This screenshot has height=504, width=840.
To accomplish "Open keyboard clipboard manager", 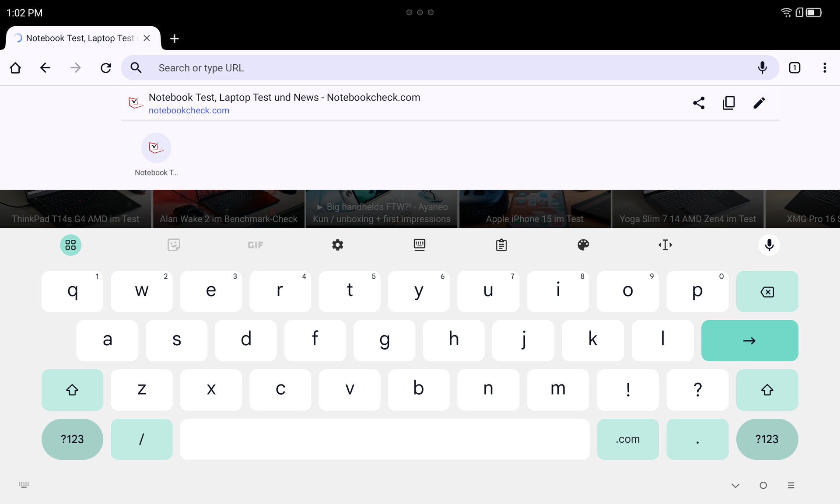I will pyautogui.click(x=501, y=245).
